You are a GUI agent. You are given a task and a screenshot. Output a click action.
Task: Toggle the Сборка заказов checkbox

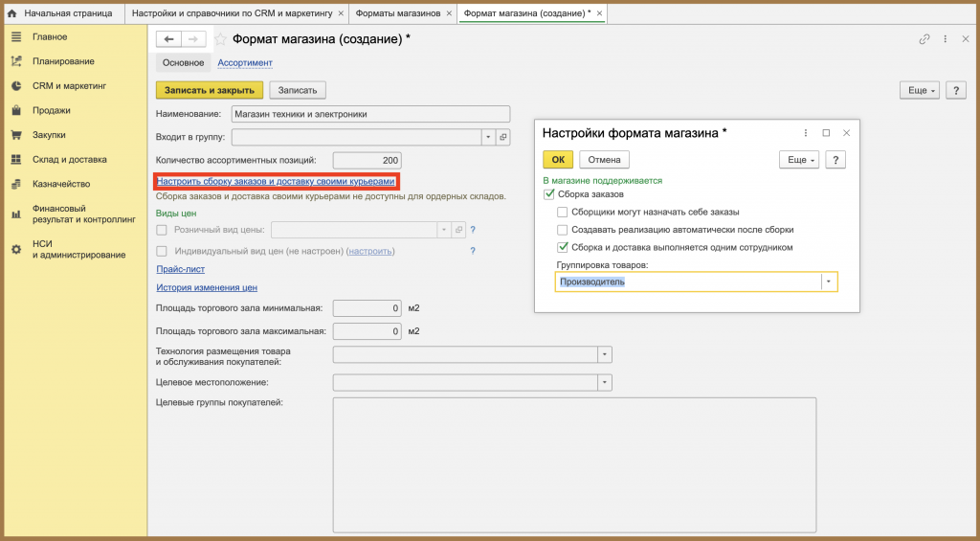tap(548, 194)
